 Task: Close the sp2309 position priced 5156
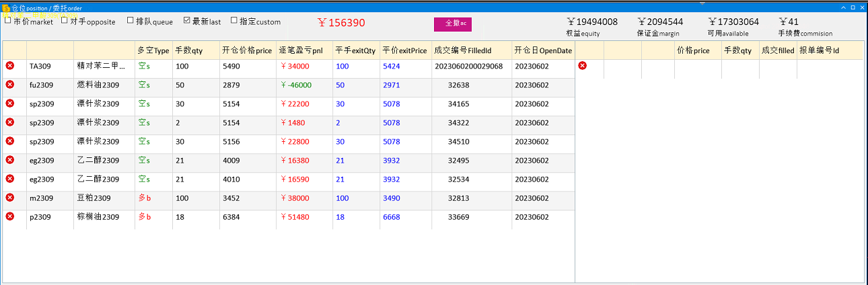click(x=10, y=141)
